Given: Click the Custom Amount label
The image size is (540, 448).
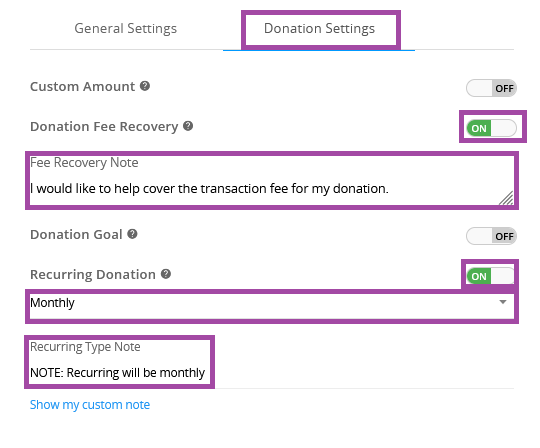Looking at the screenshot, I should click(x=82, y=86).
